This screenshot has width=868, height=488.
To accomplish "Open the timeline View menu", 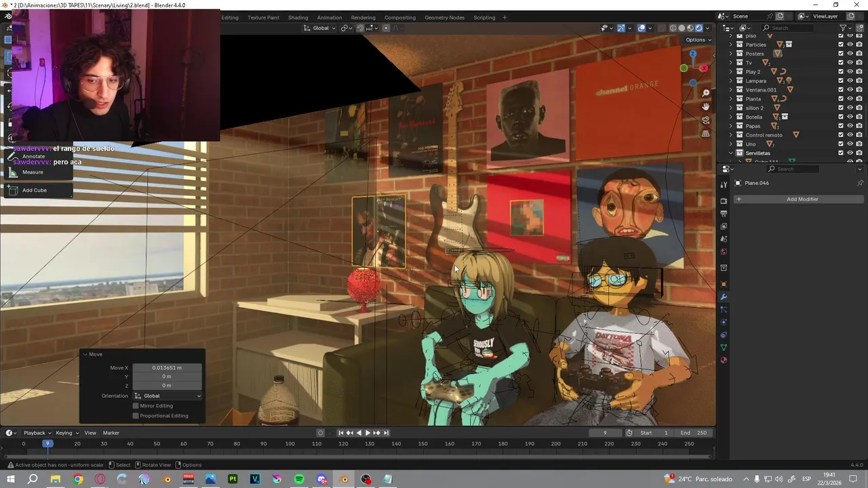I will pos(90,433).
